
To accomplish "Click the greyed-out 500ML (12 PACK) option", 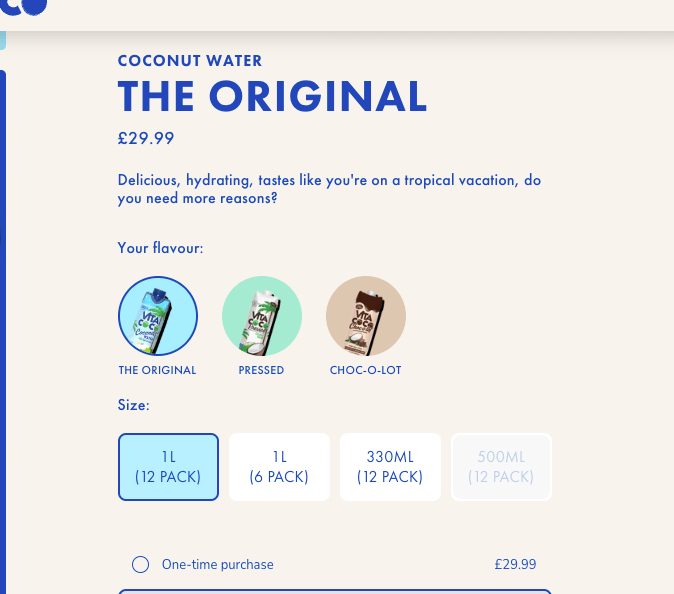I will click(x=501, y=467).
